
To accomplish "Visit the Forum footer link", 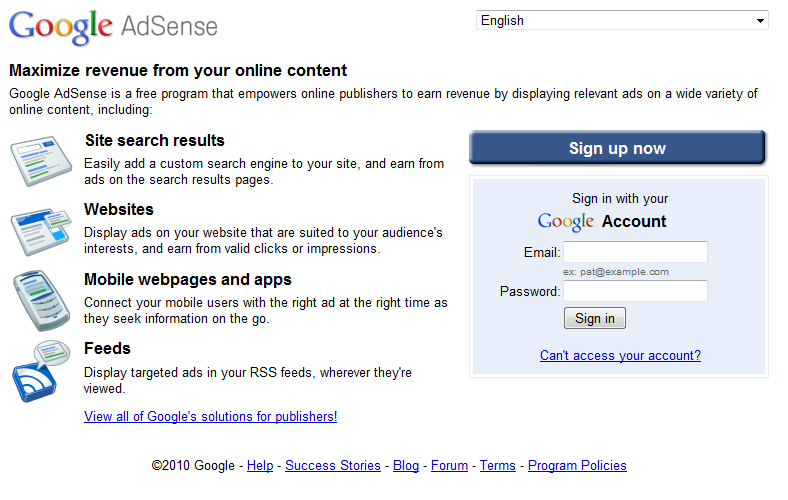I will [449, 465].
